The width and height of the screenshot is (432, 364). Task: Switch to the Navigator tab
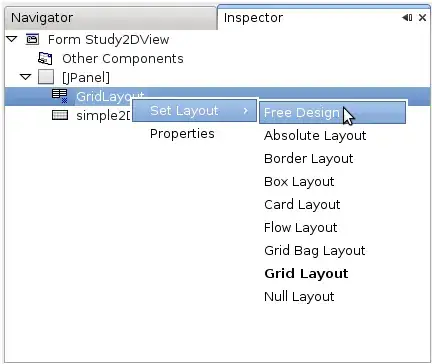point(42,17)
